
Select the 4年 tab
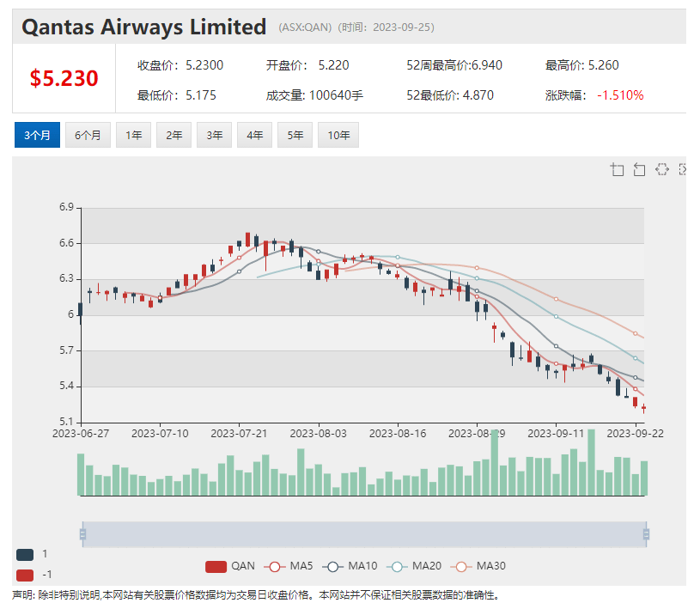click(x=254, y=135)
